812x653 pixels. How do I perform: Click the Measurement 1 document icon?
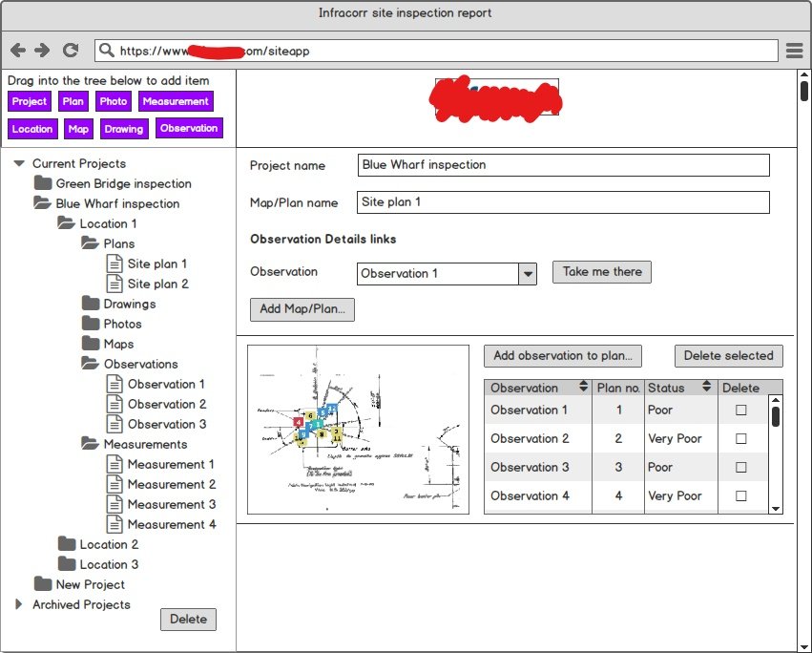115,464
